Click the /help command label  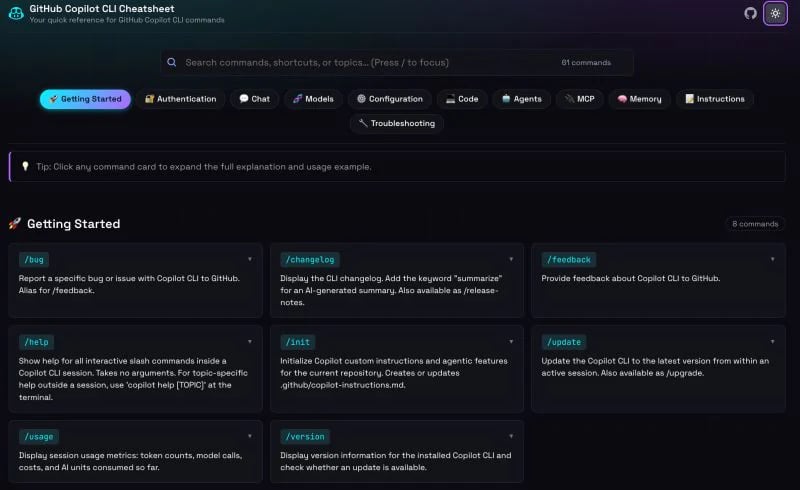(37, 342)
